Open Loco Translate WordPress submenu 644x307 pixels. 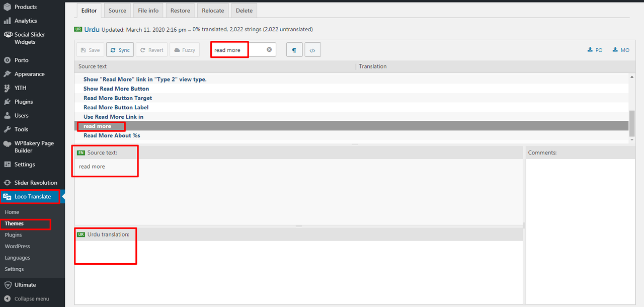[17, 246]
